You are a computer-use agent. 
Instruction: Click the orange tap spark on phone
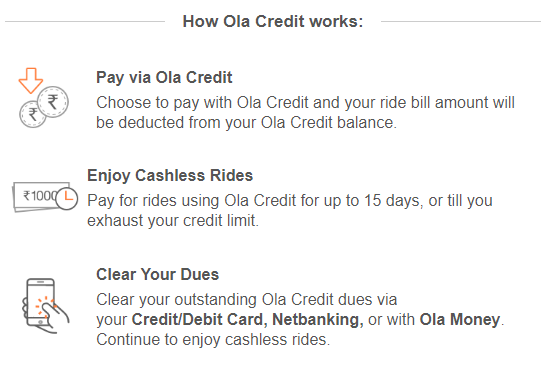pyautogui.click(x=45, y=305)
